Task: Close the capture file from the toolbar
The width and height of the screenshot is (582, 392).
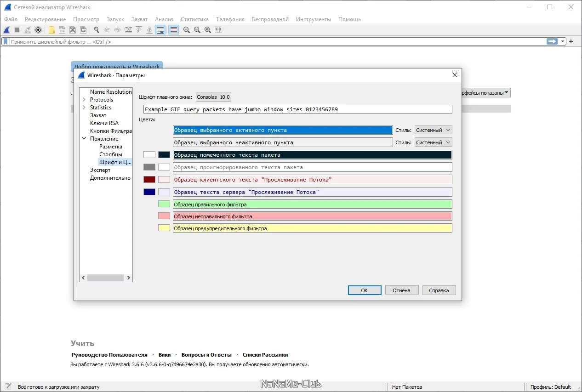Action: 73,30
